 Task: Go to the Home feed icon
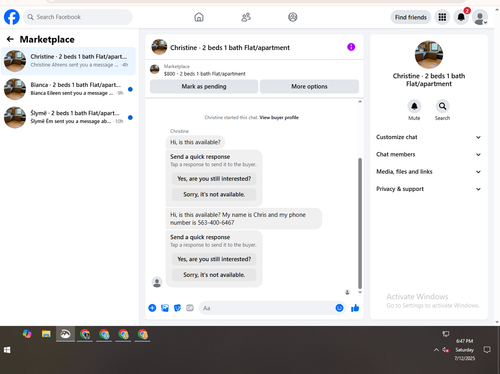199,17
